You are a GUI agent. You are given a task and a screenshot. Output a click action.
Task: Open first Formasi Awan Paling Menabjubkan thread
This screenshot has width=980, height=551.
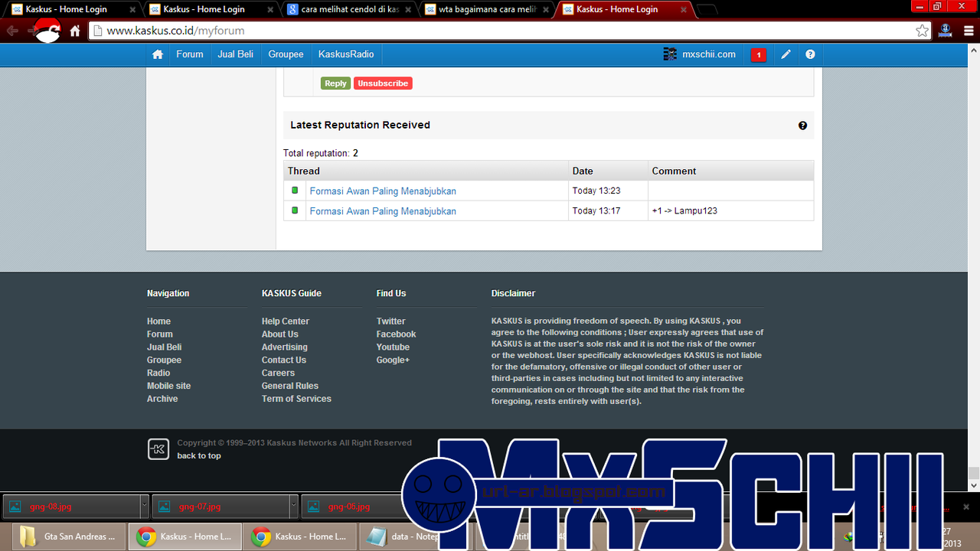[x=383, y=191]
